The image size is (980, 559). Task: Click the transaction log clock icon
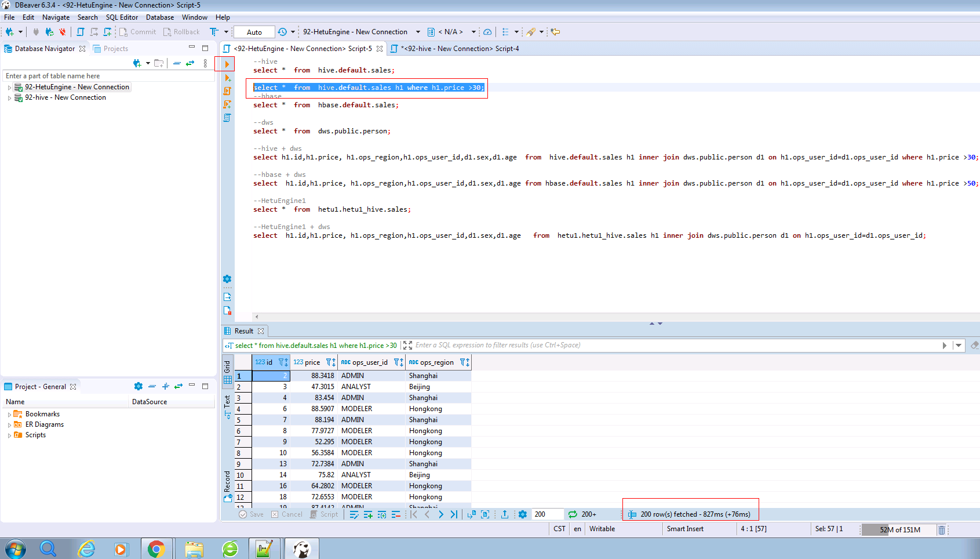[x=282, y=32]
